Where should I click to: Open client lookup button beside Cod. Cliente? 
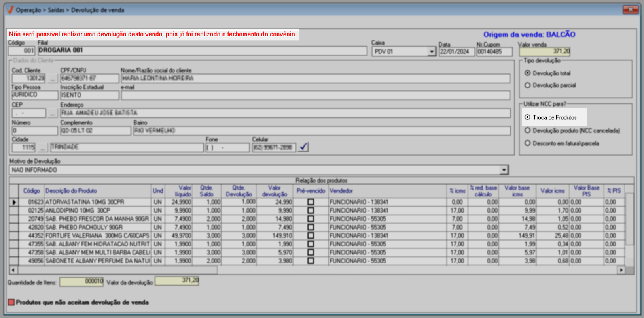click(52, 78)
